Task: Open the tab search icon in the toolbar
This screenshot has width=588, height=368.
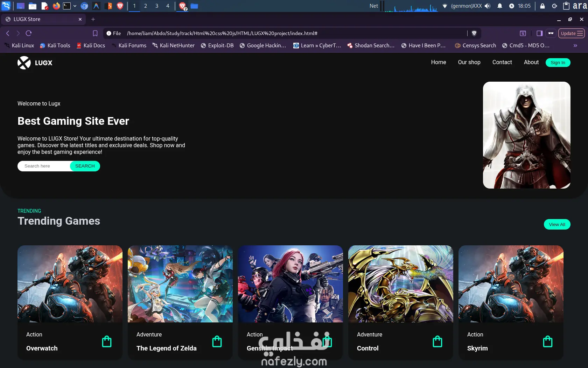Action: (523, 33)
